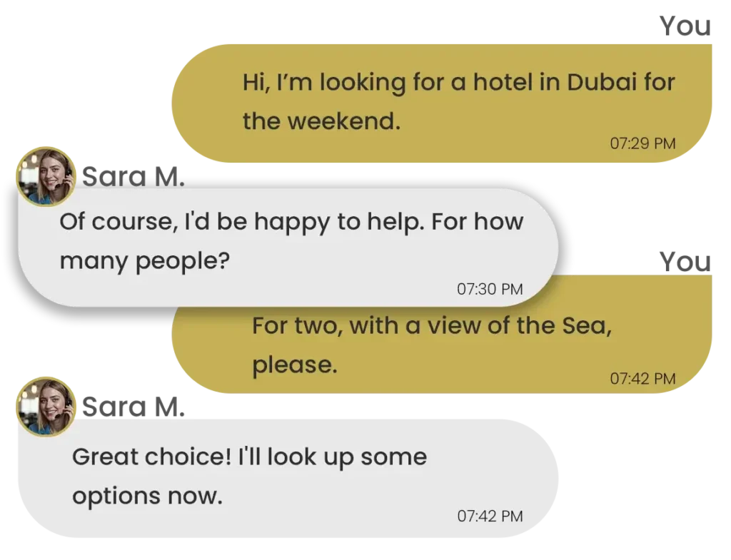
Task: Click the "the weekend." line of text
Action: click(321, 121)
